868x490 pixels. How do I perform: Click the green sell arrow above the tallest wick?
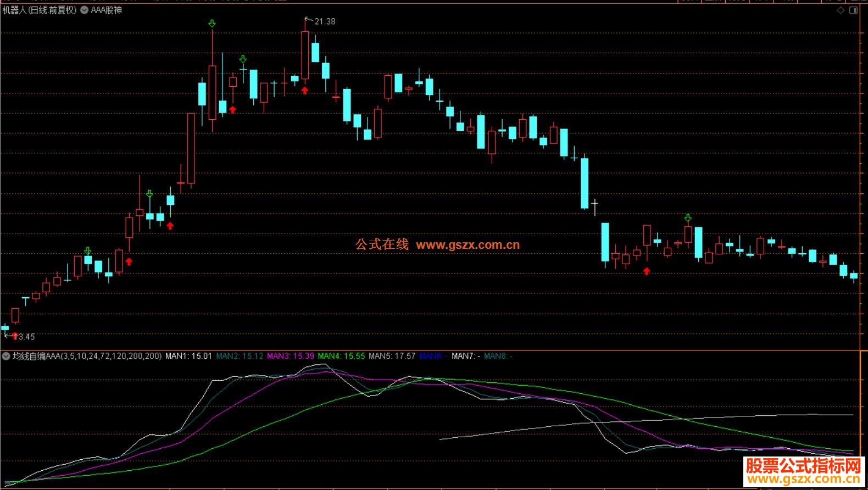click(212, 23)
